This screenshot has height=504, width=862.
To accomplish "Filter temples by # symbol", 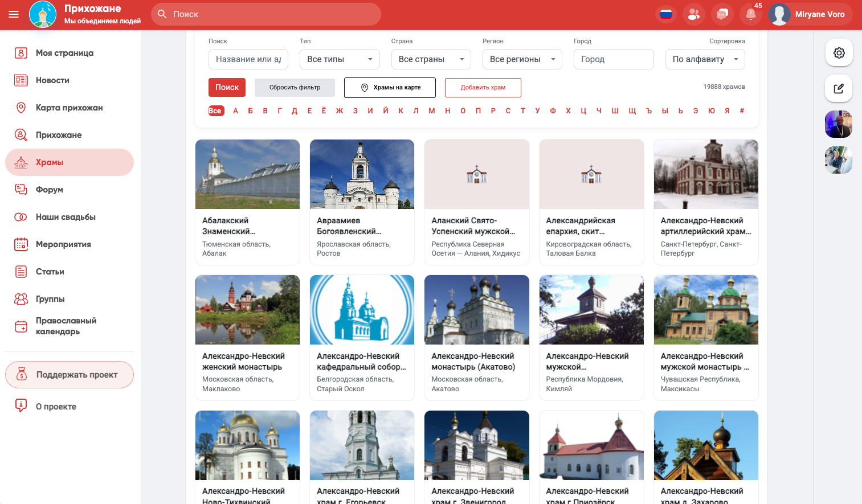I will click(x=742, y=111).
